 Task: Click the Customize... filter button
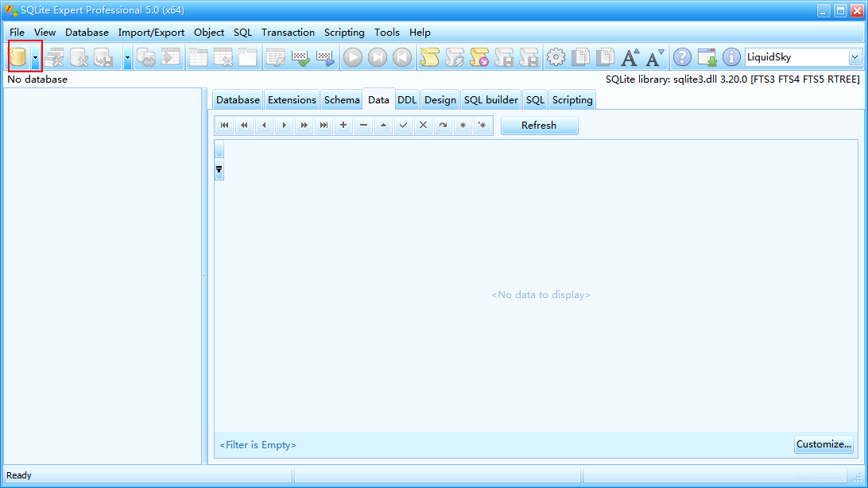click(823, 444)
